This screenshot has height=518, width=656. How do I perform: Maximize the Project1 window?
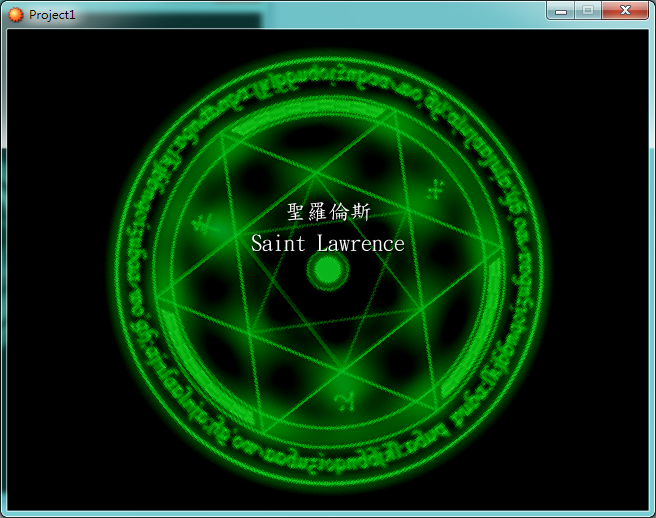tap(588, 10)
